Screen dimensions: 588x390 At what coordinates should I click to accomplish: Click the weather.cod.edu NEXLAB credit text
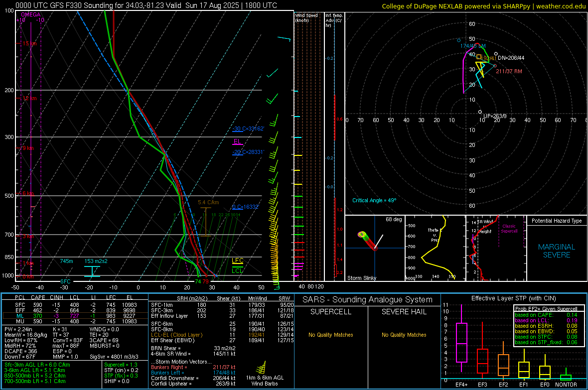pyautogui.click(x=483, y=6)
